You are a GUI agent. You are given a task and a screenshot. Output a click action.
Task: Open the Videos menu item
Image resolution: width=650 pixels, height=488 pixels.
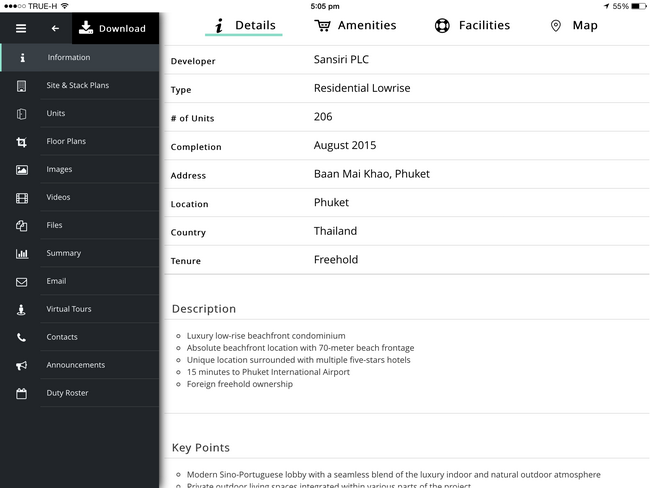pyautogui.click(x=80, y=197)
